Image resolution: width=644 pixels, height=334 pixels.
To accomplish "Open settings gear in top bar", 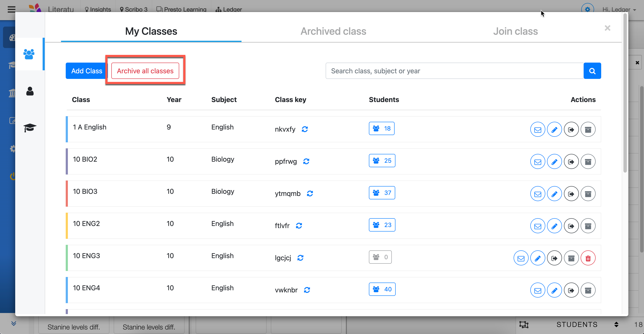I will [x=587, y=9].
